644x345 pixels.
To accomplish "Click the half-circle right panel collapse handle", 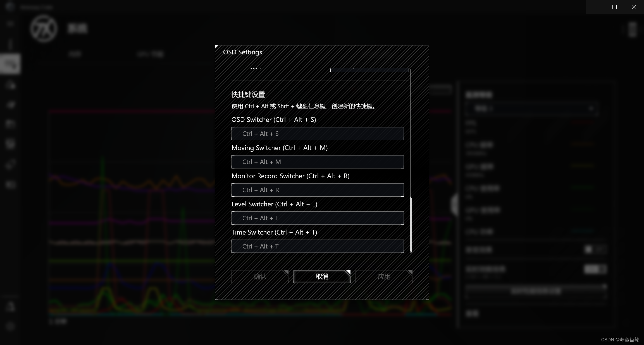I will (454, 205).
